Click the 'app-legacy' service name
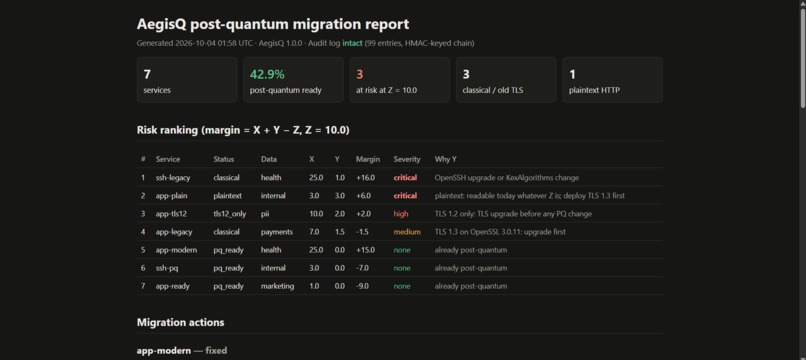Image resolution: width=806 pixels, height=360 pixels. [174, 232]
